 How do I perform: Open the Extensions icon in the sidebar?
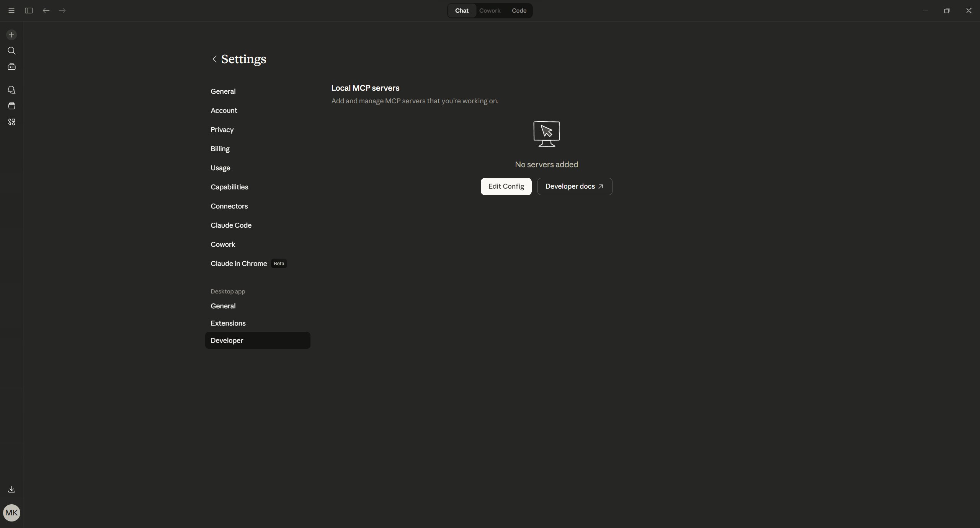point(11,122)
